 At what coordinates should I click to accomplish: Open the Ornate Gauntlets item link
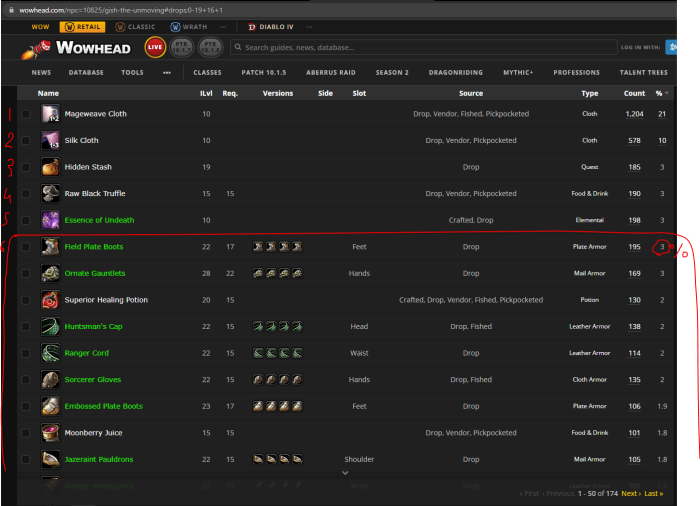tap(95, 273)
